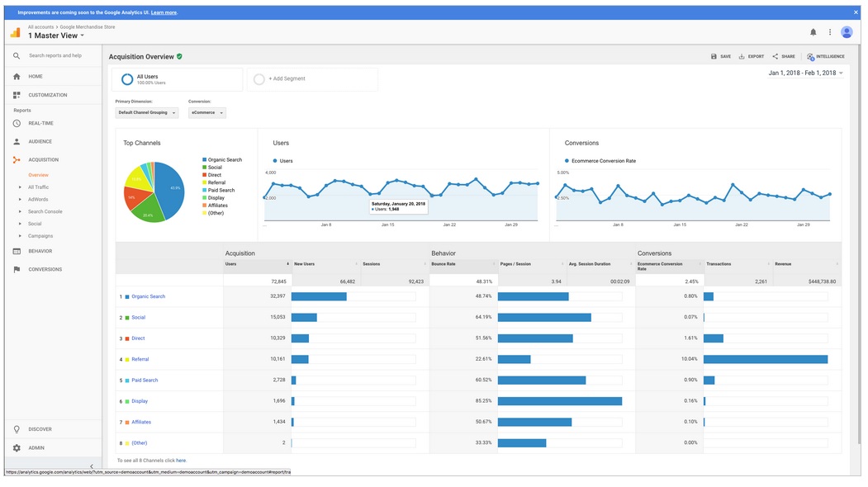Click the Learn more banner link
This screenshot has height=487, width=868.
(x=164, y=13)
